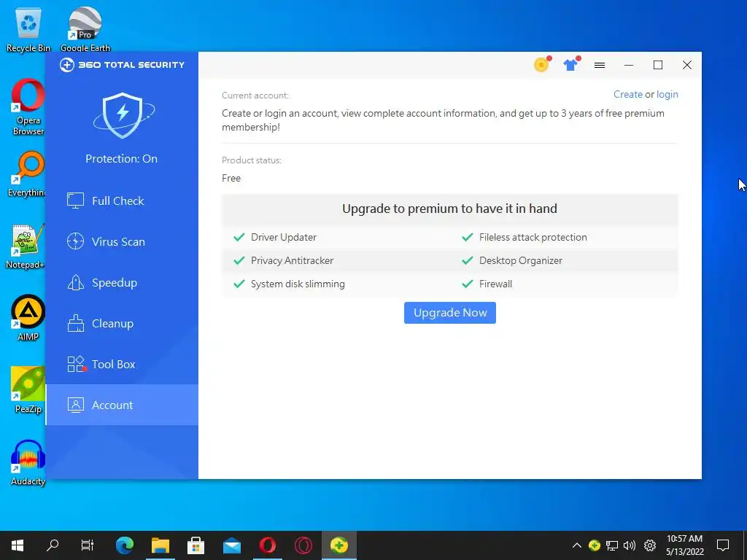Click the Firewall feature text

pos(495,284)
